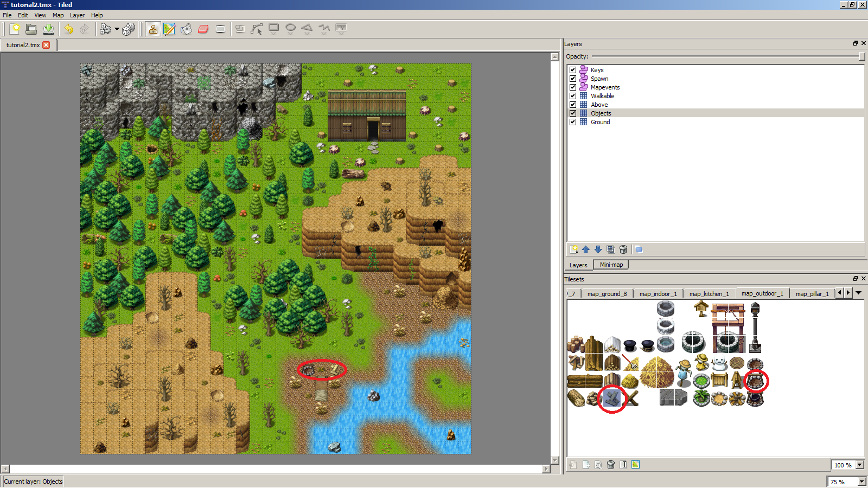Close the tutorial2.tmx tab with red X
The height and width of the screenshot is (488, 868).
[x=46, y=45]
